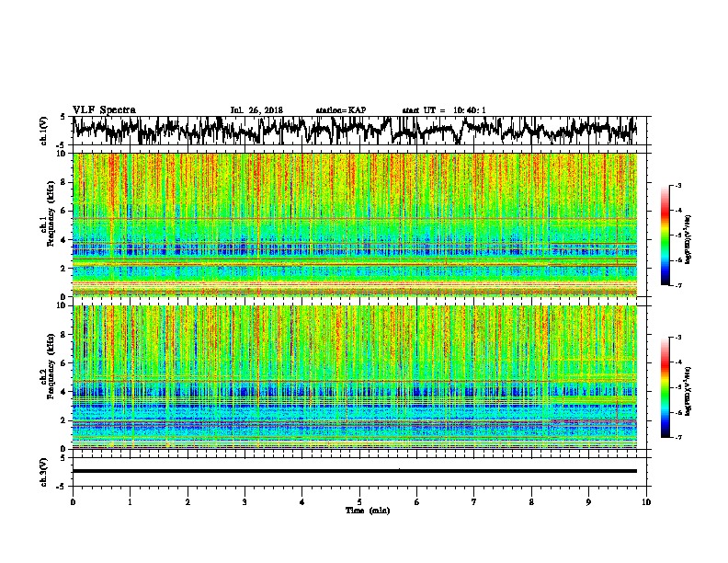Viewport: 728px width, 563px height.
Task: Click the ch.2 "Frequency (kHz)" axis label
Action: [51, 366]
